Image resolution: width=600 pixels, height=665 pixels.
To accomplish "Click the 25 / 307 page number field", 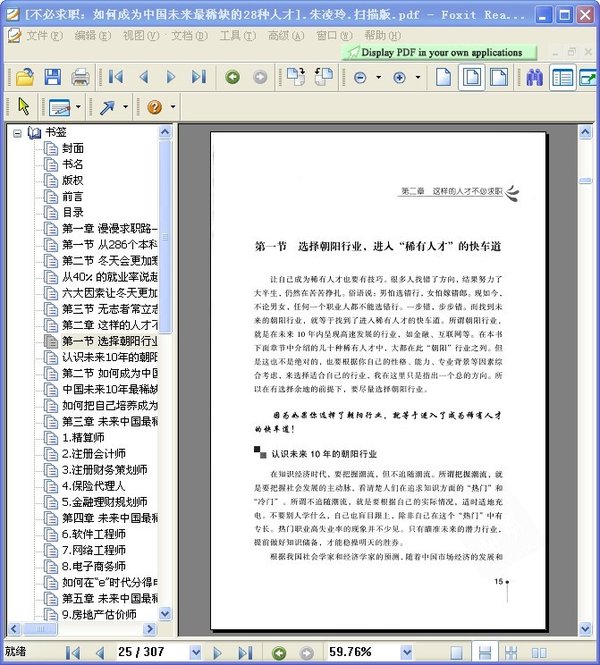I will tap(152, 651).
